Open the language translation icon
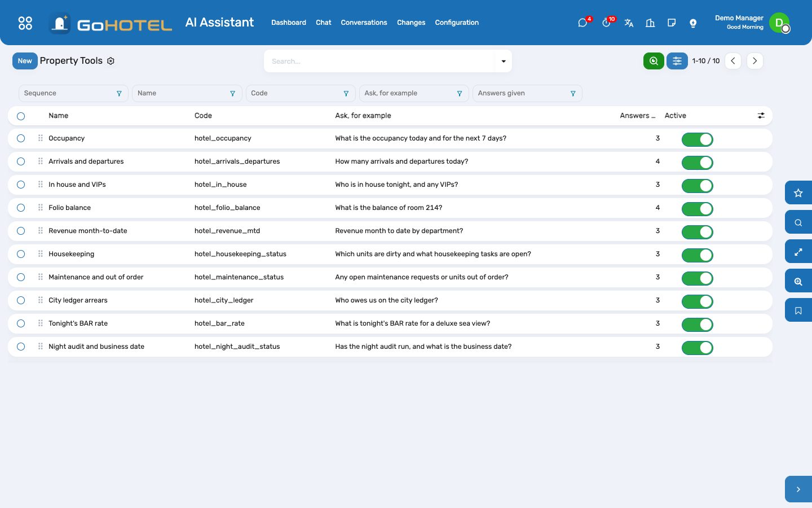 coord(629,23)
